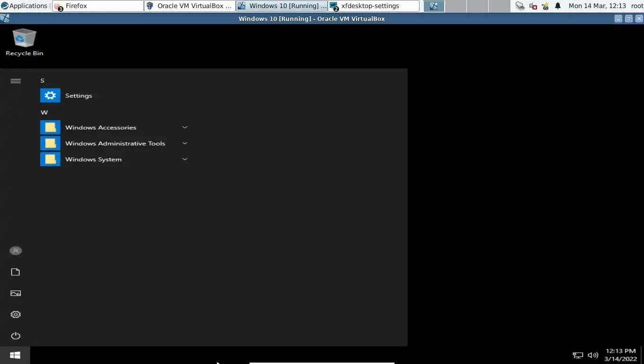Open user account icon in Start sidebar
644x364 pixels.
pos(16,251)
